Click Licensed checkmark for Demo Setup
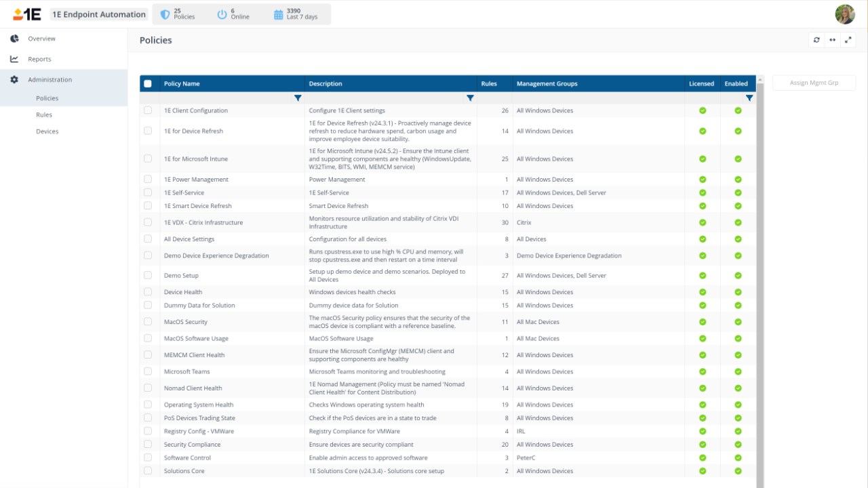The image size is (868, 488). 703,276
